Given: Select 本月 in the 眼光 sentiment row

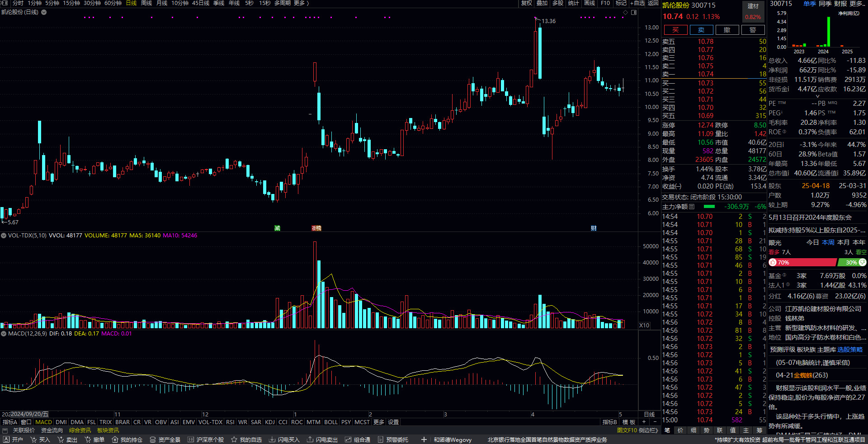Looking at the screenshot, I should click(844, 242).
